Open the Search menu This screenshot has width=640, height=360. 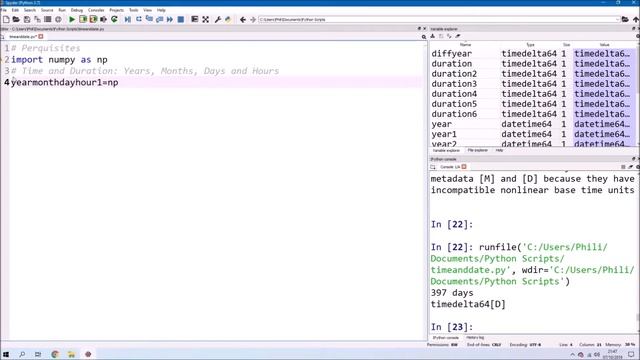tap(30, 10)
